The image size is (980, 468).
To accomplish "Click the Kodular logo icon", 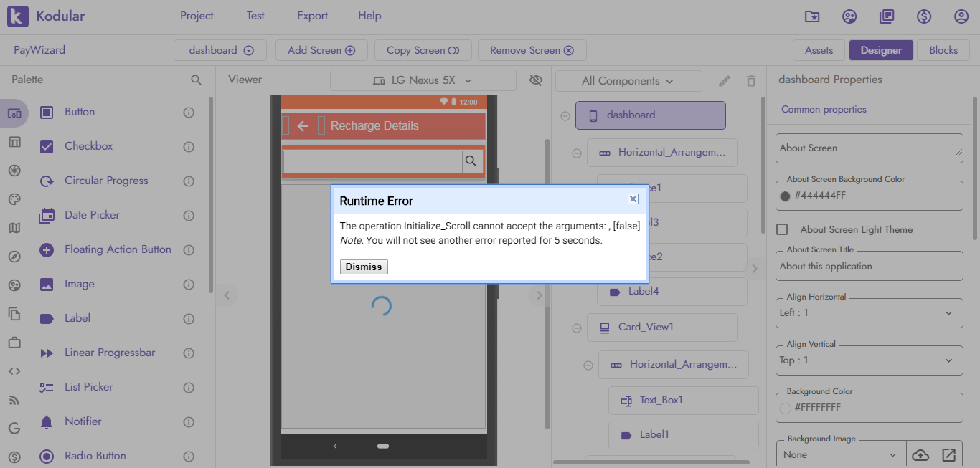I will tap(18, 16).
